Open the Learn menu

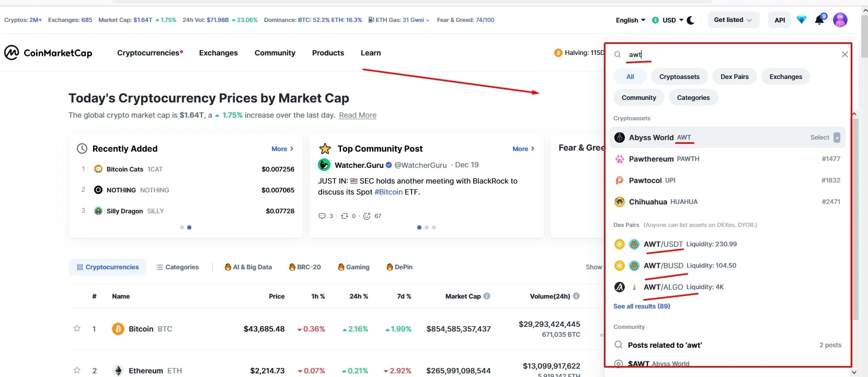pyautogui.click(x=371, y=53)
